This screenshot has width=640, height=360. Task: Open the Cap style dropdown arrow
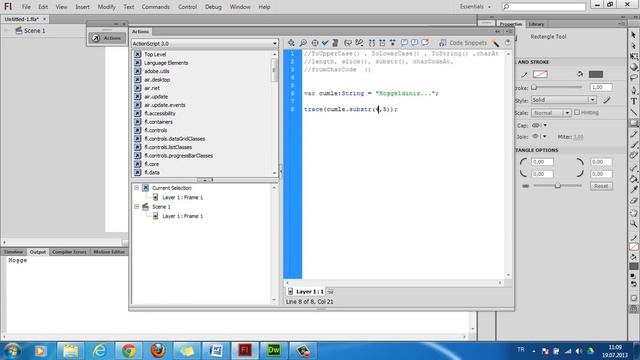(x=545, y=125)
